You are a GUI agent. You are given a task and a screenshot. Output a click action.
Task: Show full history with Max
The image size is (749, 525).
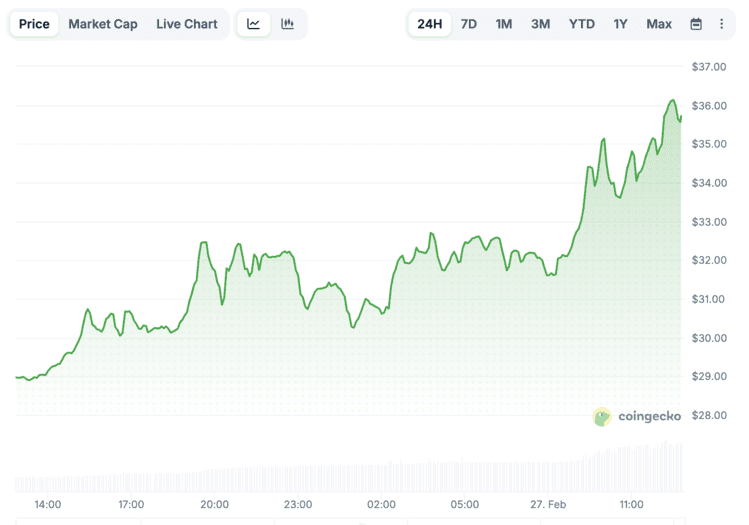pyautogui.click(x=659, y=24)
